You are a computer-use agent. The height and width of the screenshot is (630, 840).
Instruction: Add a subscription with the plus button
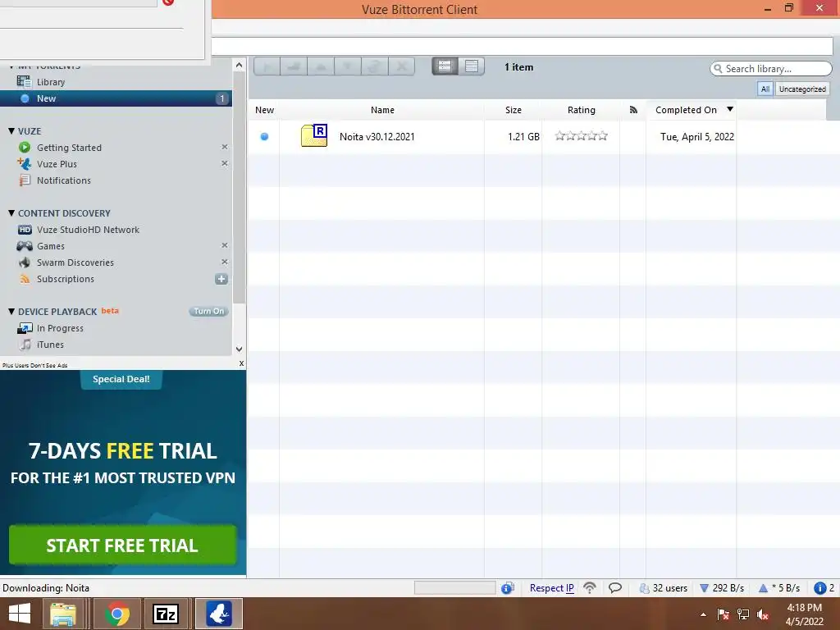tap(221, 279)
